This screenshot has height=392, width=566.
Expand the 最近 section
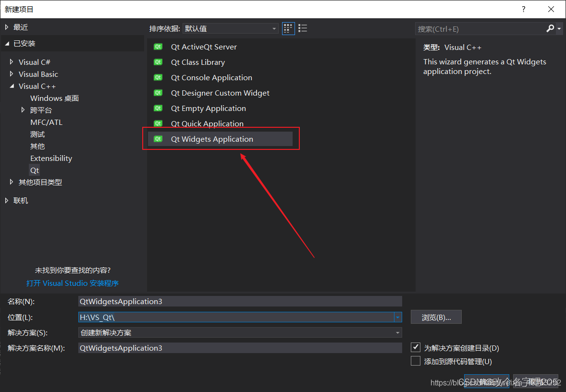pos(7,27)
